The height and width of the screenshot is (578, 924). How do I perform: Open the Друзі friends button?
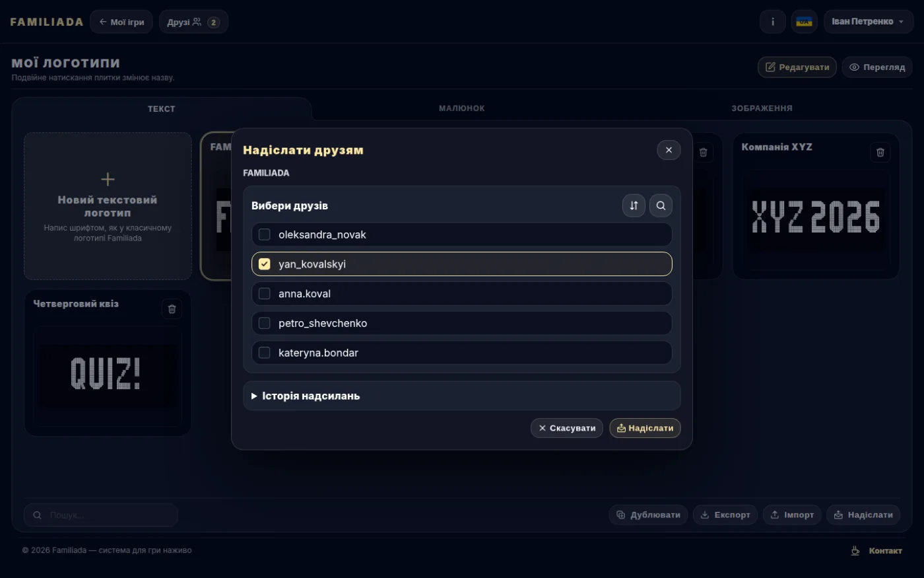pyautogui.click(x=193, y=22)
